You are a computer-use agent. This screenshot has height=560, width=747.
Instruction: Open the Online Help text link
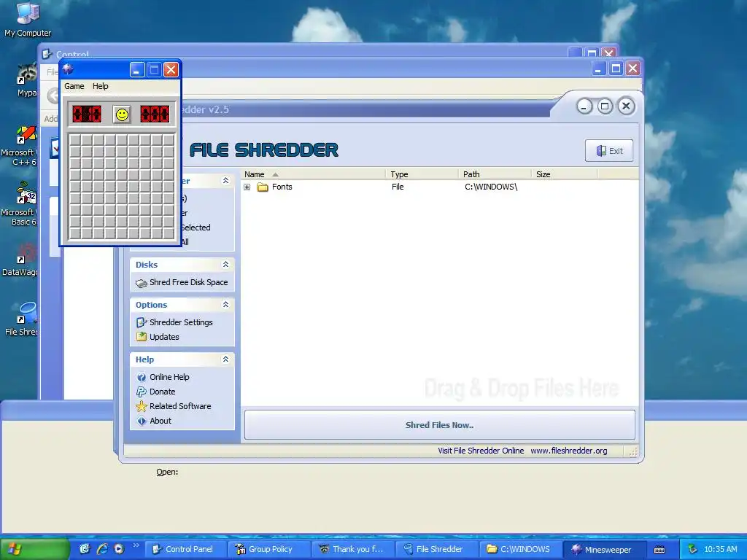[x=169, y=377]
